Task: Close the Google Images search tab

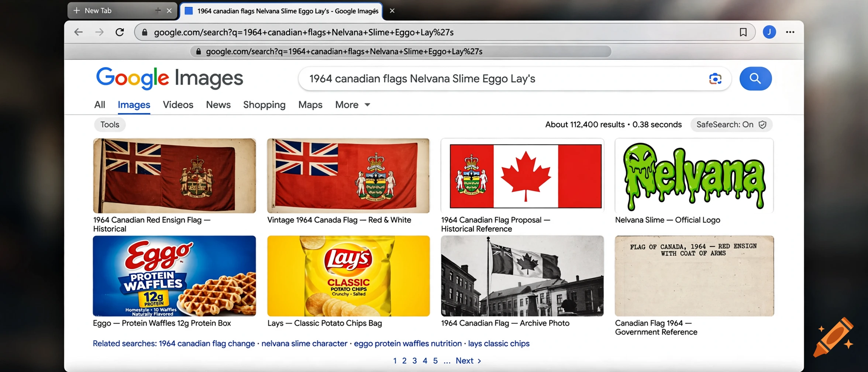Action: pos(392,11)
